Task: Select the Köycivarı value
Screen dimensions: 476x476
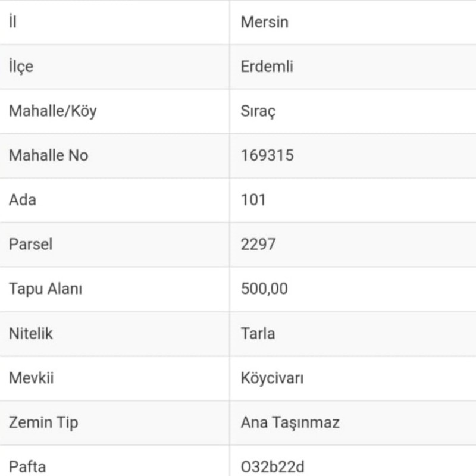Action: [x=272, y=378]
